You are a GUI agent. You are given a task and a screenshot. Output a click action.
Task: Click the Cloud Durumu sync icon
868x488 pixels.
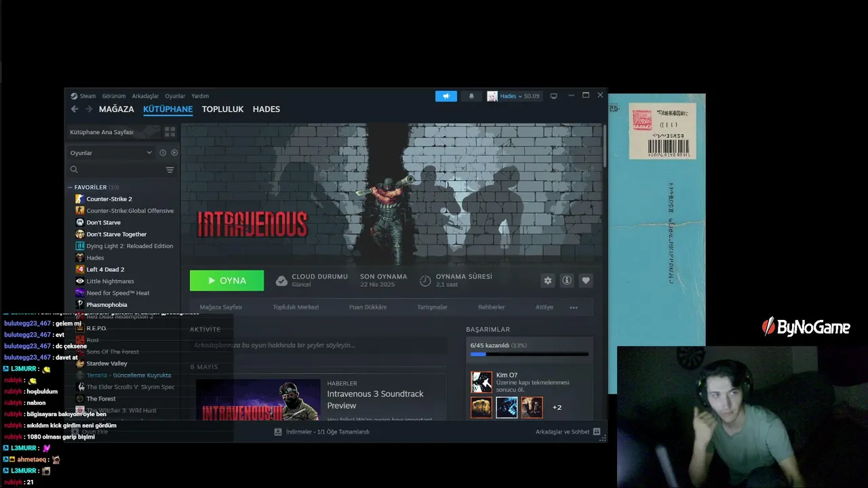tap(281, 281)
